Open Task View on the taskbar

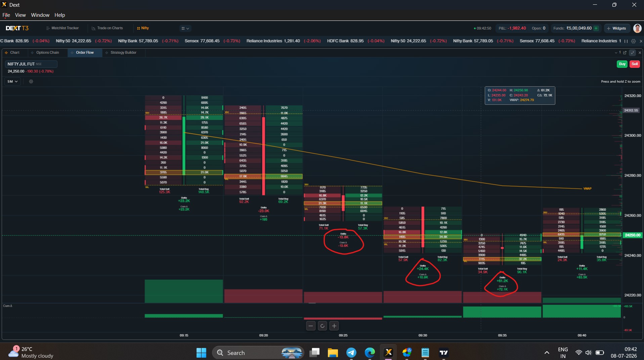(314, 353)
